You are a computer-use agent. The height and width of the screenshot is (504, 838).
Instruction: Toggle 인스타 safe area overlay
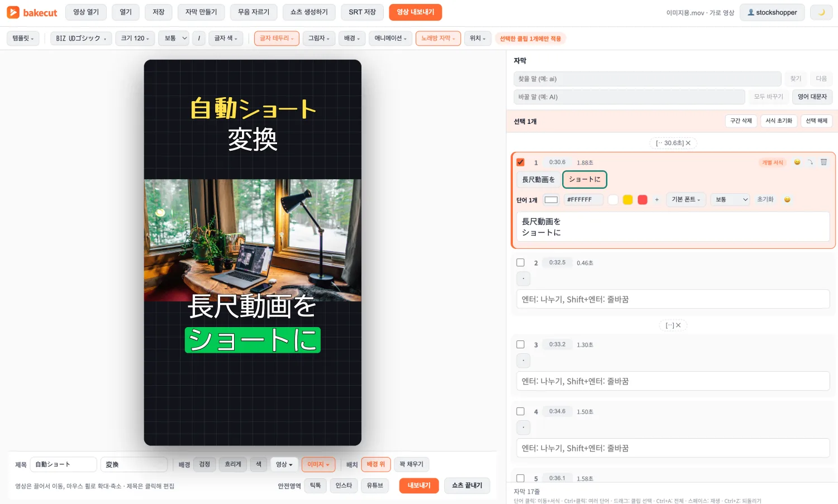pyautogui.click(x=344, y=486)
